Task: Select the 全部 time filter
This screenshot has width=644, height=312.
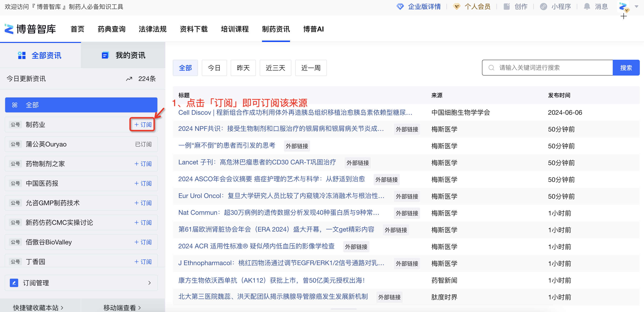Action: [x=185, y=68]
